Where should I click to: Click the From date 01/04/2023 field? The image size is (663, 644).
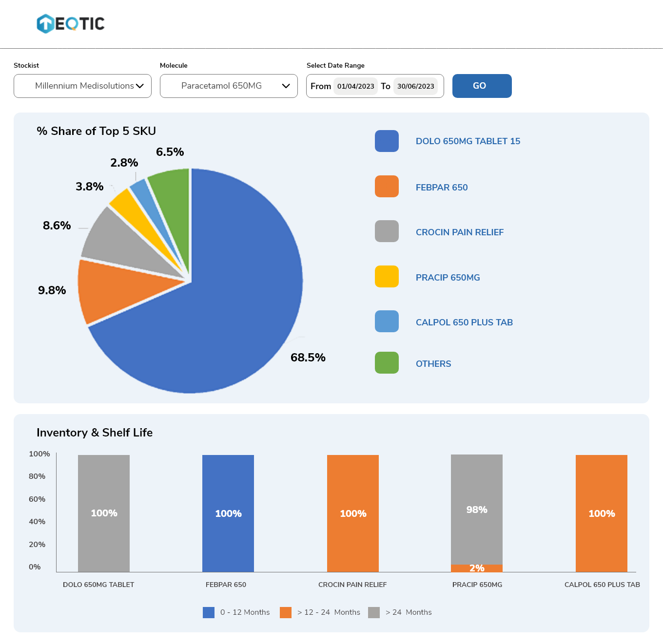click(355, 86)
